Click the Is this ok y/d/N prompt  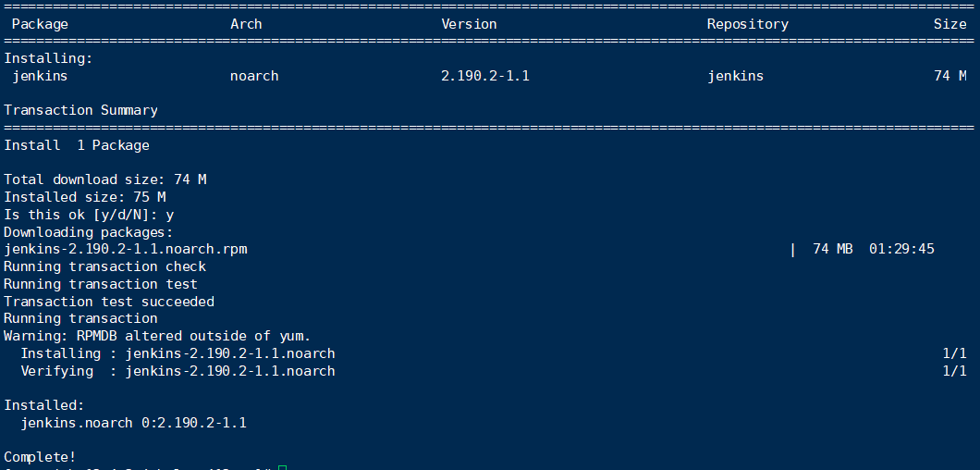(89, 215)
